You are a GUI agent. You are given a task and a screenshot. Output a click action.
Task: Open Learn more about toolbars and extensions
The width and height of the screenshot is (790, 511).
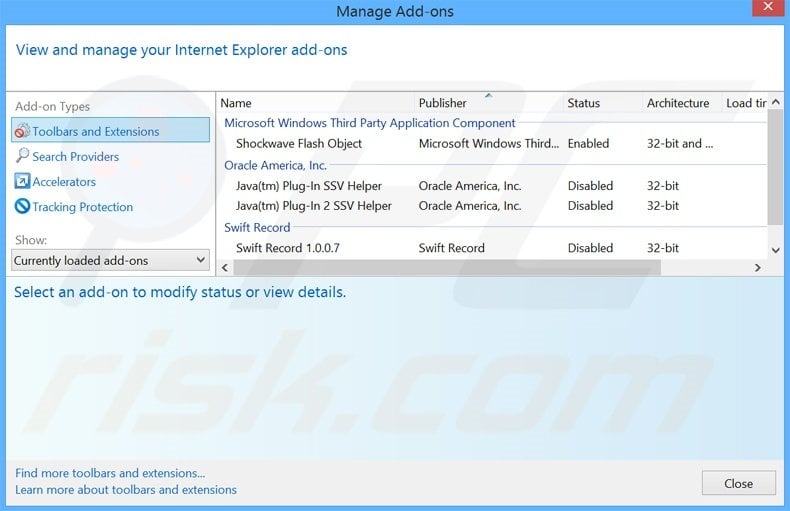coord(126,490)
